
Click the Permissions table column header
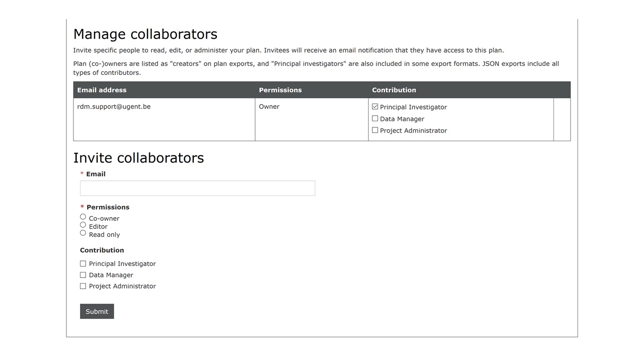(x=280, y=90)
